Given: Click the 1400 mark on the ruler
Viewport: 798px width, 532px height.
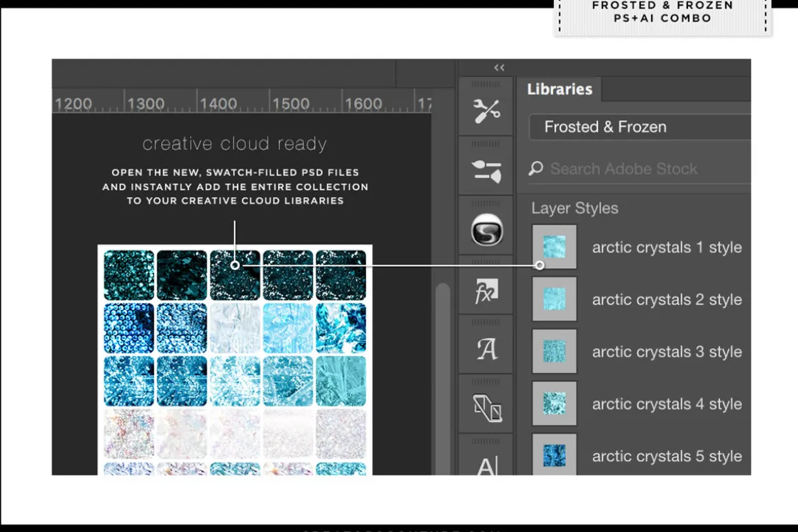Looking at the screenshot, I should click(218, 104).
